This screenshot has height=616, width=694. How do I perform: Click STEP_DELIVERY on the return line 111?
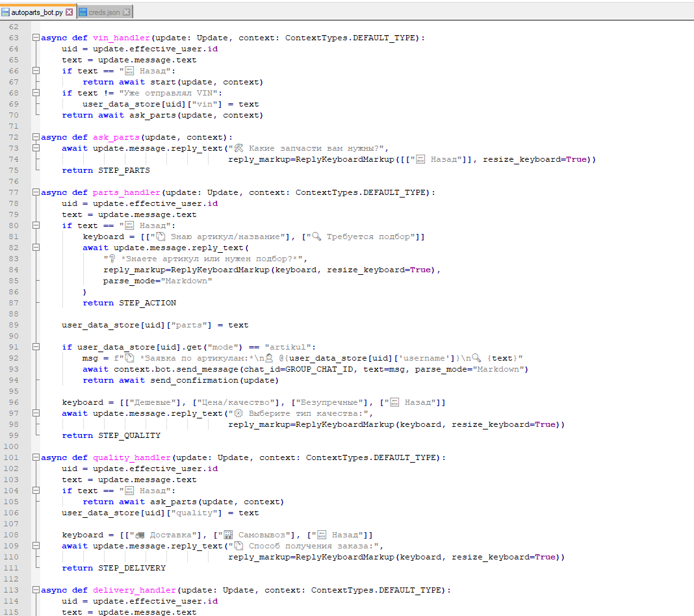132,568
